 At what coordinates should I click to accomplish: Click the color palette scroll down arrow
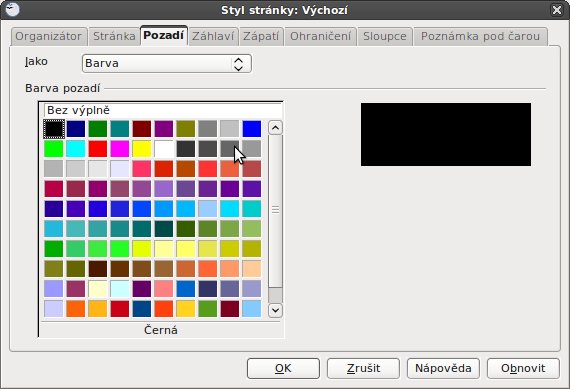pyautogui.click(x=275, y=310)
